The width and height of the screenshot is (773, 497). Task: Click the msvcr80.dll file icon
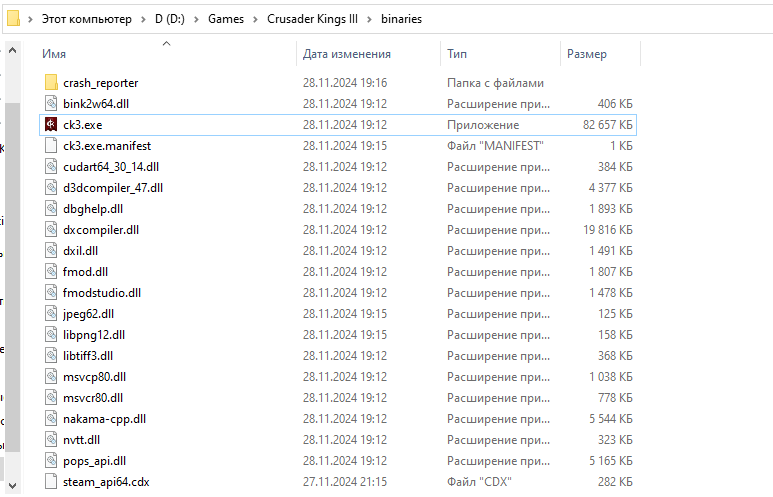pos(51,397)
